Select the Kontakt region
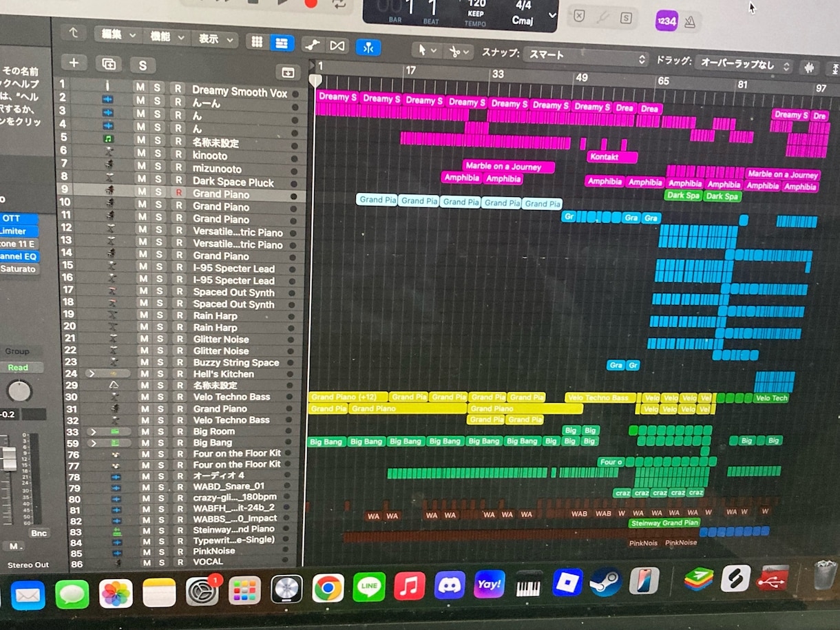The width and height of the screenshot is (840, 630). [611, 158]
